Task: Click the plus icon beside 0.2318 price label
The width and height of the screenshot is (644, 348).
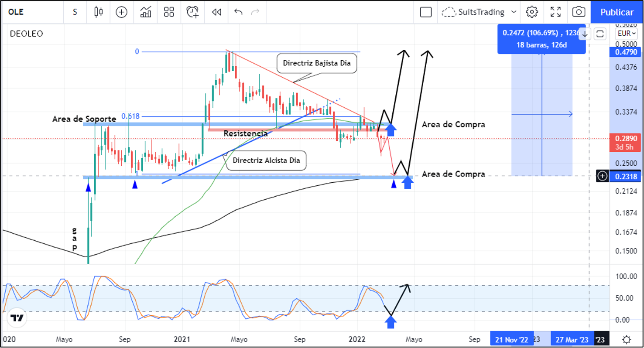Action: coord(602,176)
